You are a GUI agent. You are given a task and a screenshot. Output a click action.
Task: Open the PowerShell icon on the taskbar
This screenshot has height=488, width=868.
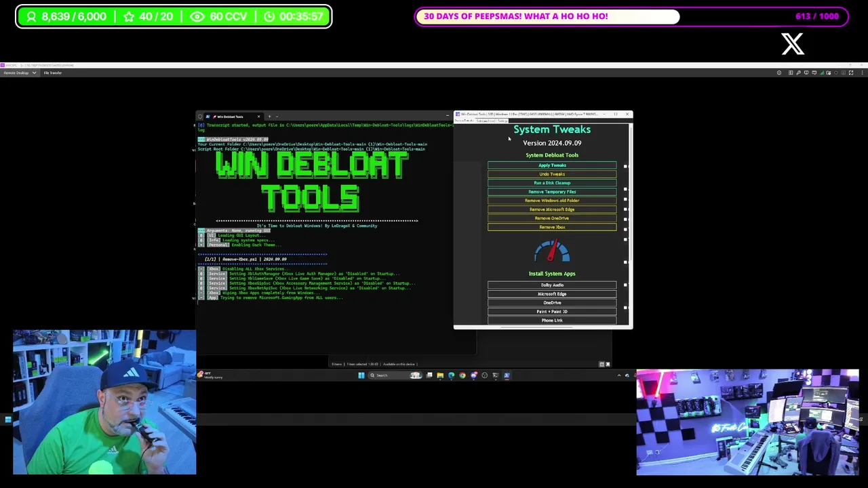[507, 375]
